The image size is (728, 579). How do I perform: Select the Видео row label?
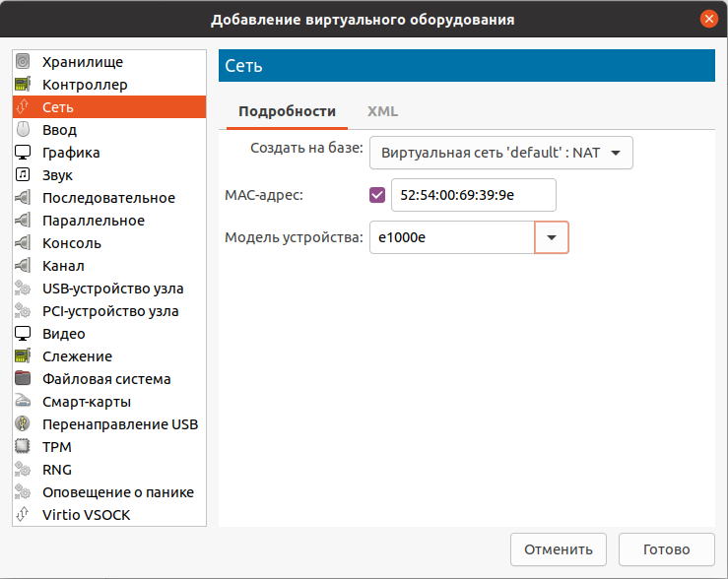[x=64, y=334]
